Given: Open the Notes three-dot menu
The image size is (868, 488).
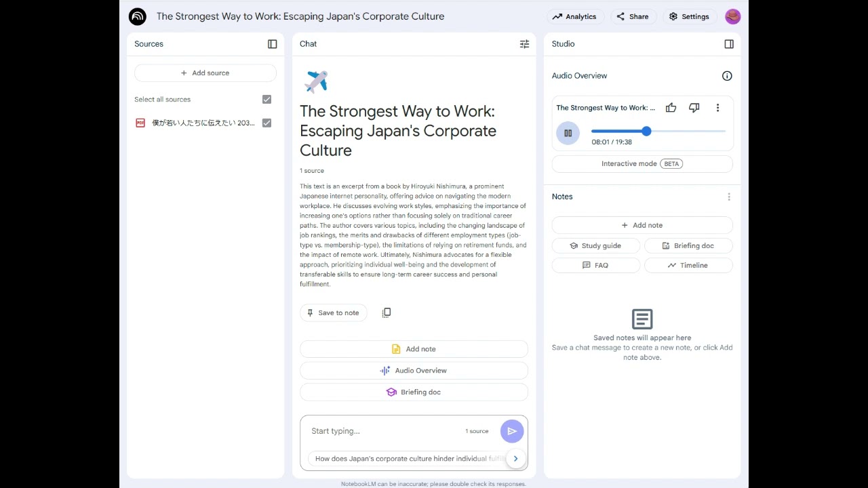Looking at the screenshot, I should coord(729,197).
